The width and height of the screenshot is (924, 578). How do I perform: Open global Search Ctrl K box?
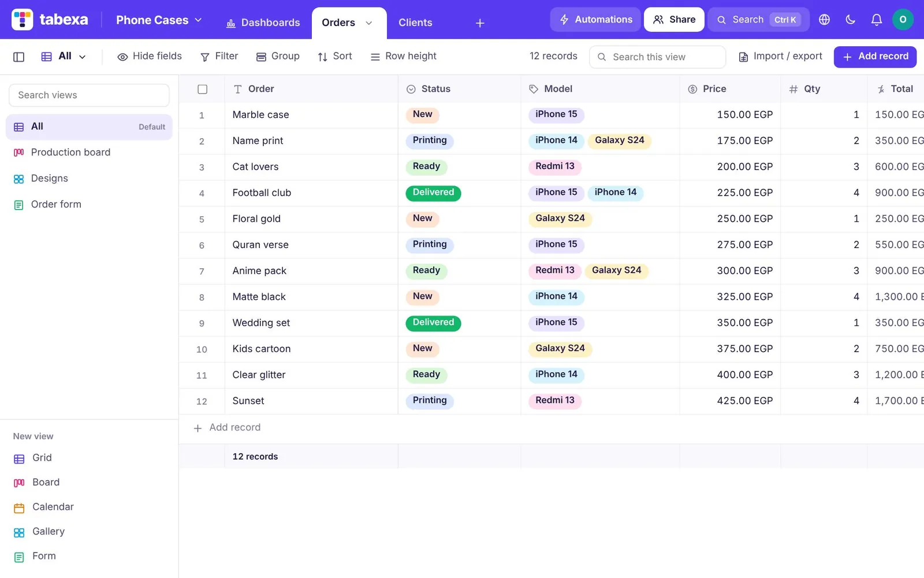point(758,20)
